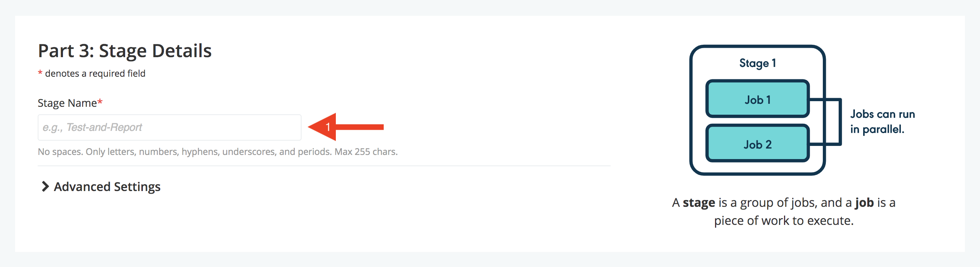Click the 'No spaces. Only letters' helper text
Image resolution: width=980 pixels, height=267 pixels.
click(x=217, y=152)
